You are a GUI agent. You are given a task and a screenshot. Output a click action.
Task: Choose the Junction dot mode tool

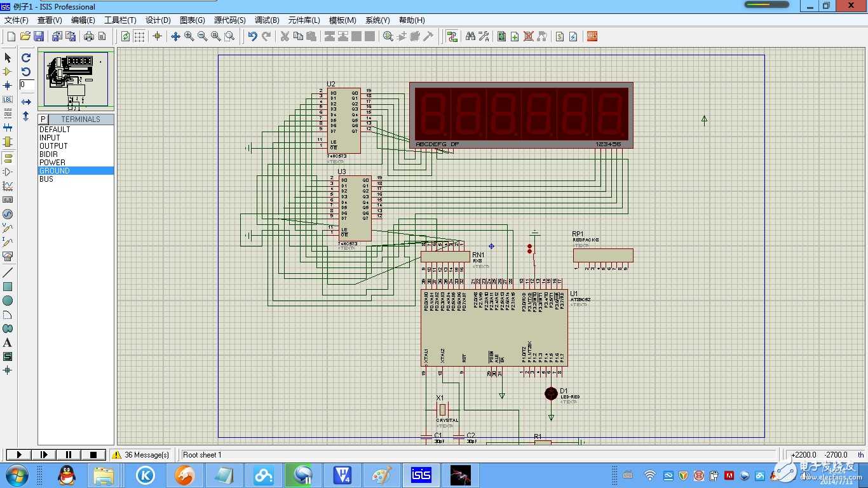8,86
